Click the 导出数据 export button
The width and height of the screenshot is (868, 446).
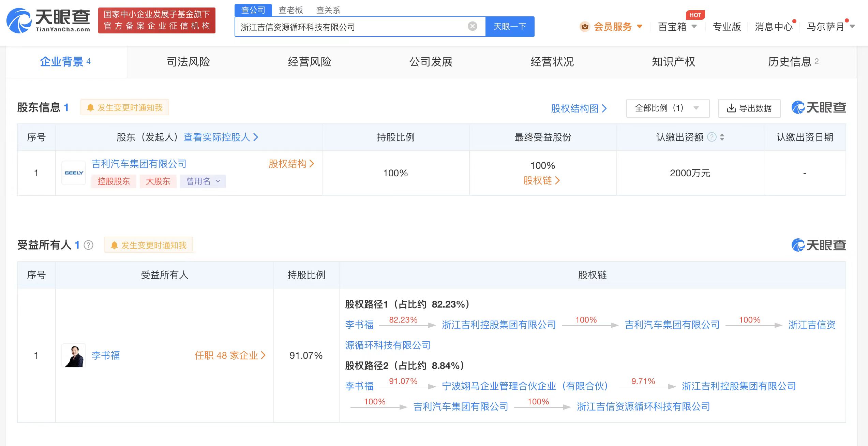749,108
